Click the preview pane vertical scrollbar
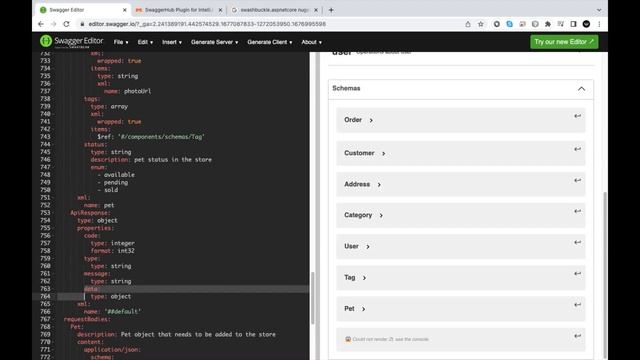 click(x=605, y=274)
